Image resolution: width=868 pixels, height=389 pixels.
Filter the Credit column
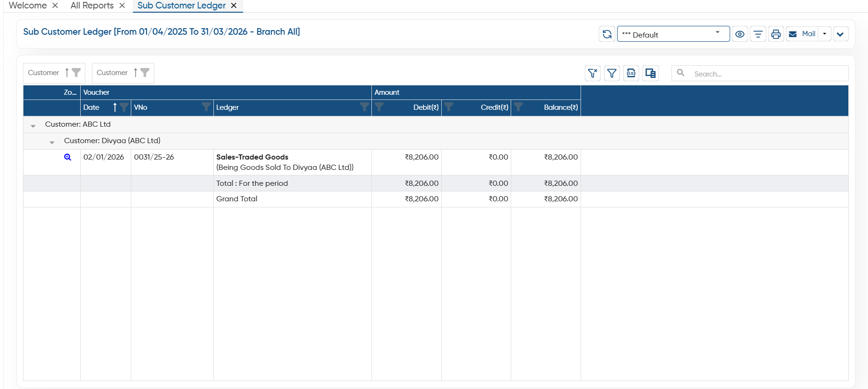[x=449, y=107]
